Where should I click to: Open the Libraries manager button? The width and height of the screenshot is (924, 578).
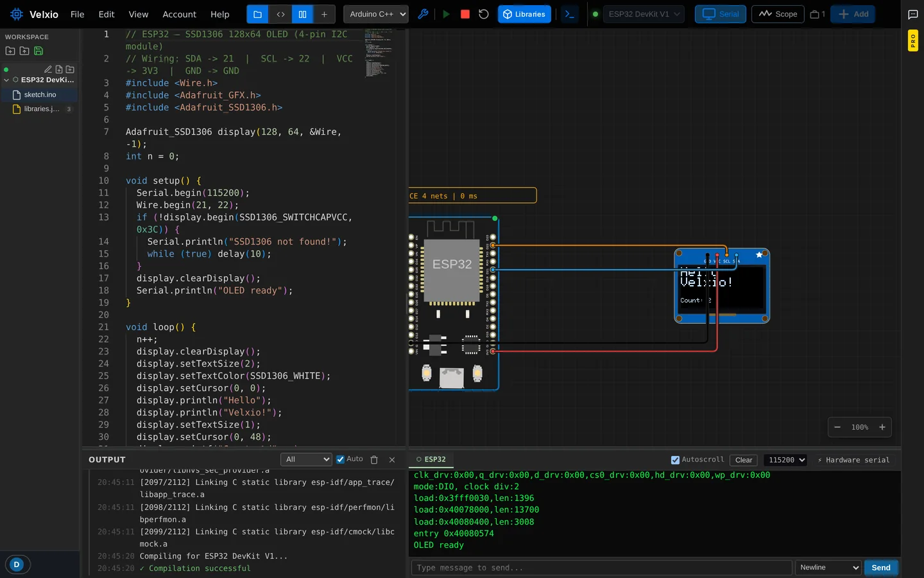click(x=524, y=14)
